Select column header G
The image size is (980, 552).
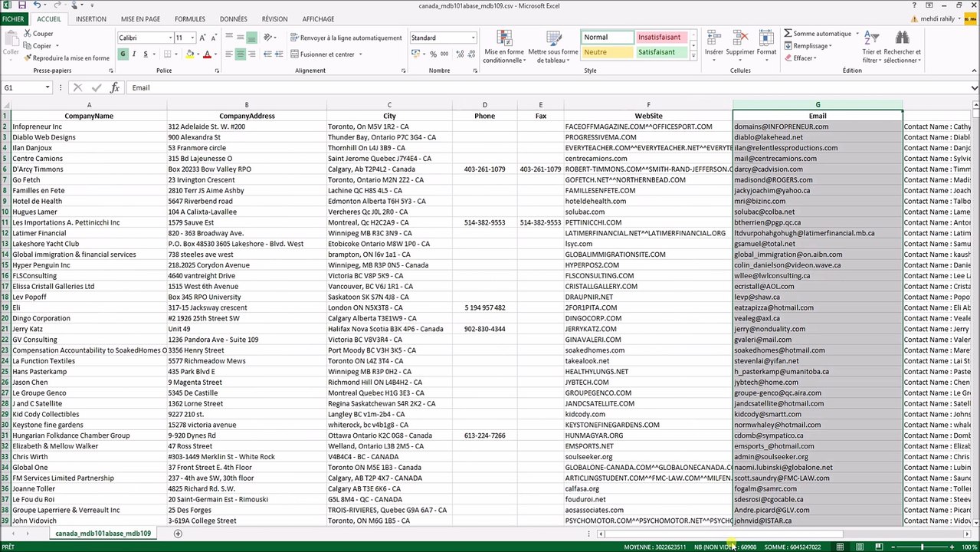tap(818, 105)
